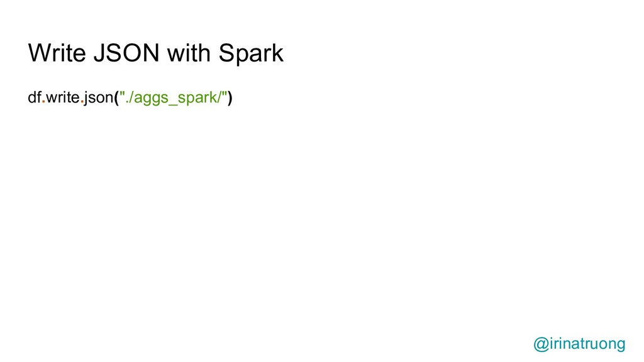Select the green "./aggs_spark/" path string
644x362 pixels.
click(174, 99)
